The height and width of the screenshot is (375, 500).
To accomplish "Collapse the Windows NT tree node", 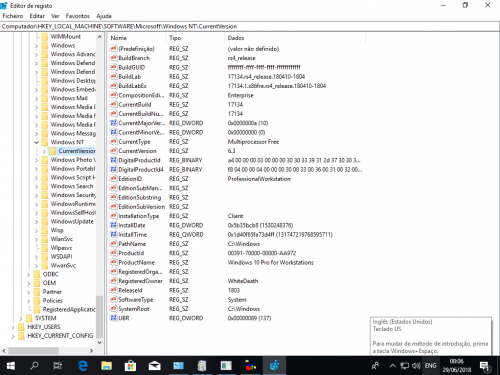I will [36, 142].
